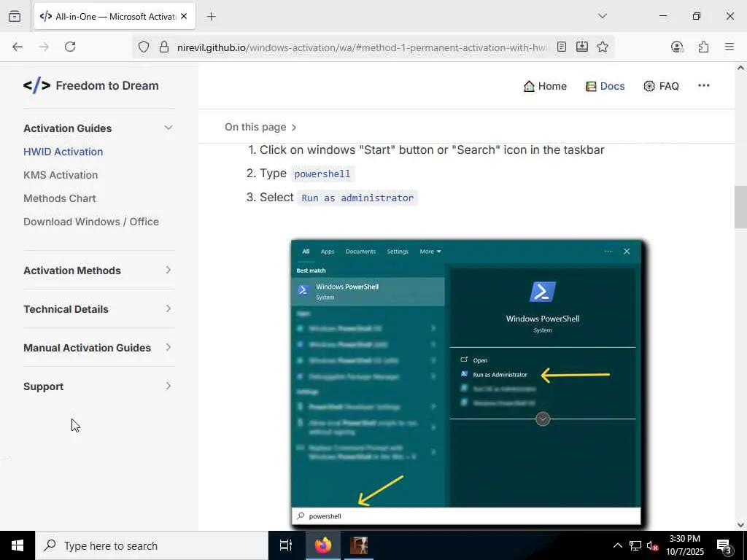Open the extensions puzzle icon
The height and width of the screenshot is (560, 747).
[x=703, y=47]
